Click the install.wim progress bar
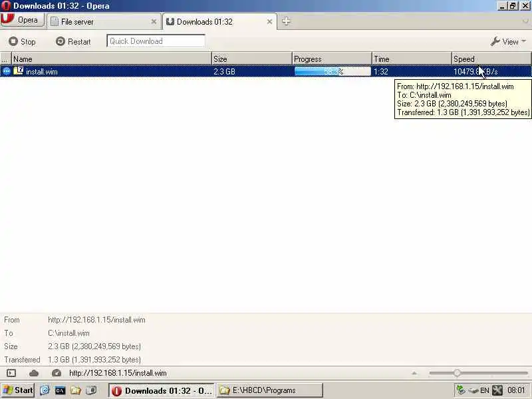532x399 pixels. coord(332,71)
